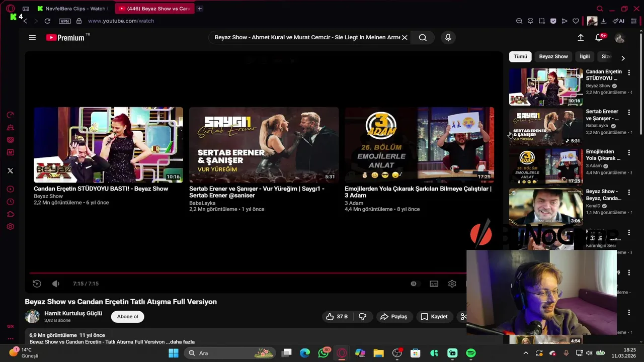
Task: Open the Hamit Kurtuluş Güçlü channel link
Action: click(x=73, y=313)
